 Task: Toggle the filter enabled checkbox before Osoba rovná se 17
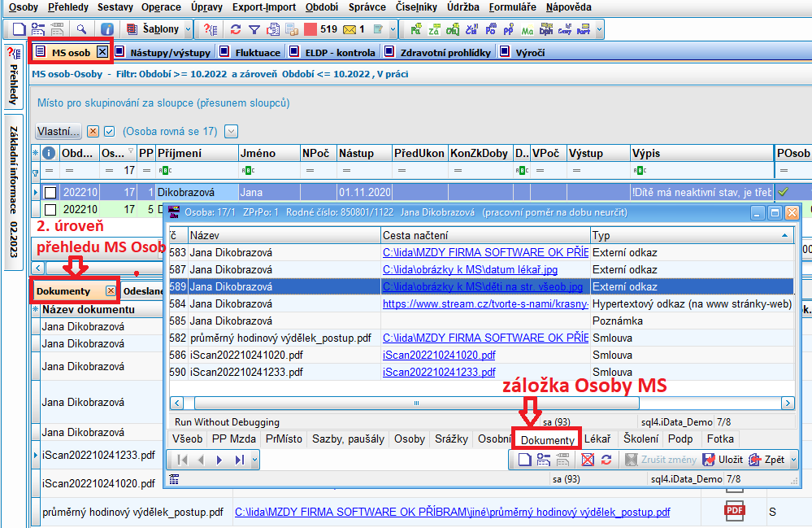coord(109,132)
